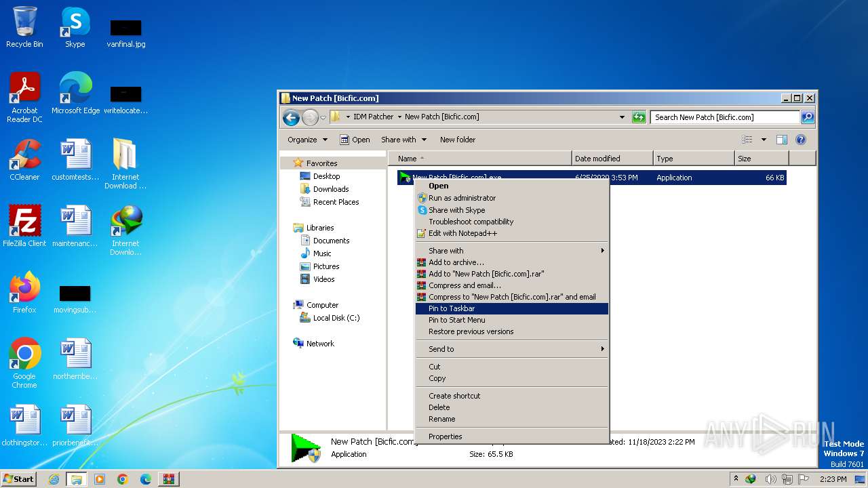
Task: Click the volume speaker tray icon
Action: [770, 479]
